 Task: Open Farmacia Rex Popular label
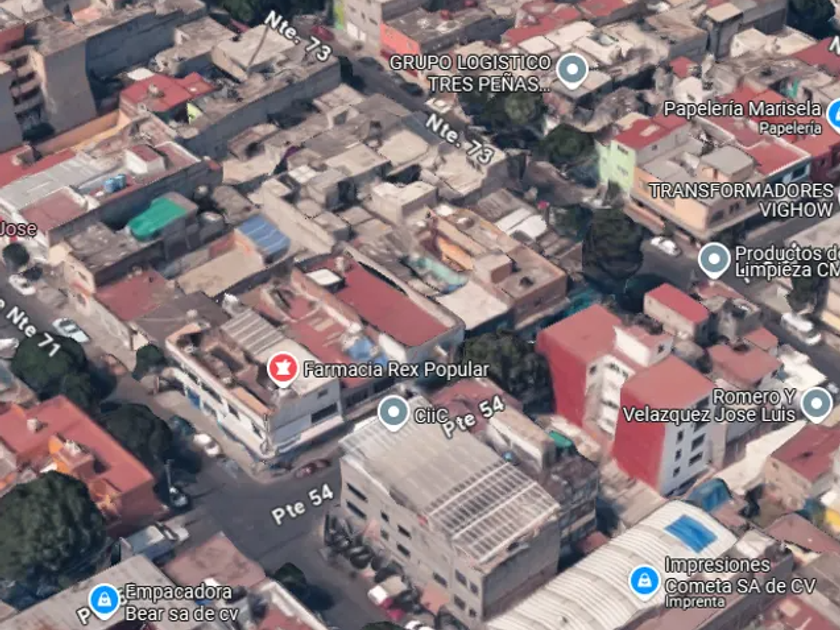tap(396, 370)
